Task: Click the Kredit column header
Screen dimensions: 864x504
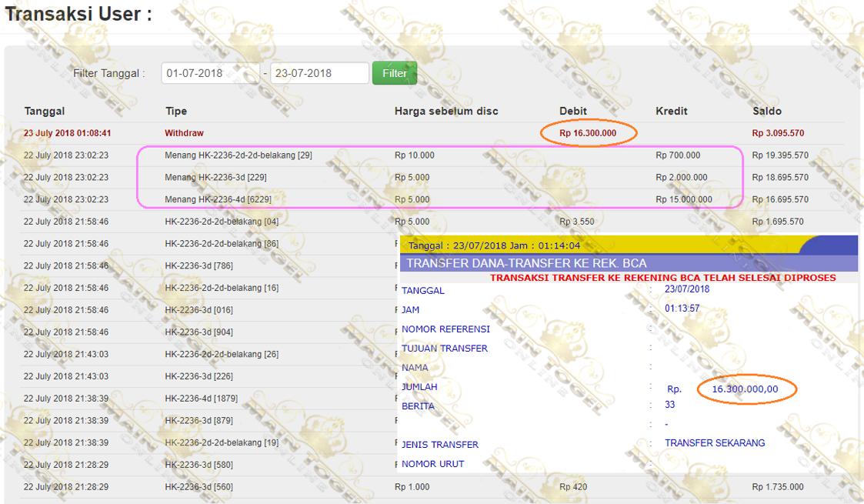Action: click(x=672, y=111)
